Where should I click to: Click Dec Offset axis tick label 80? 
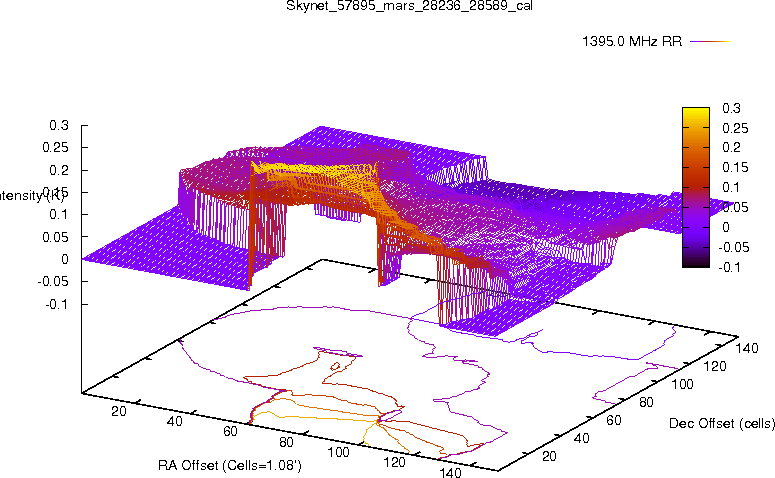click(646, 402)
